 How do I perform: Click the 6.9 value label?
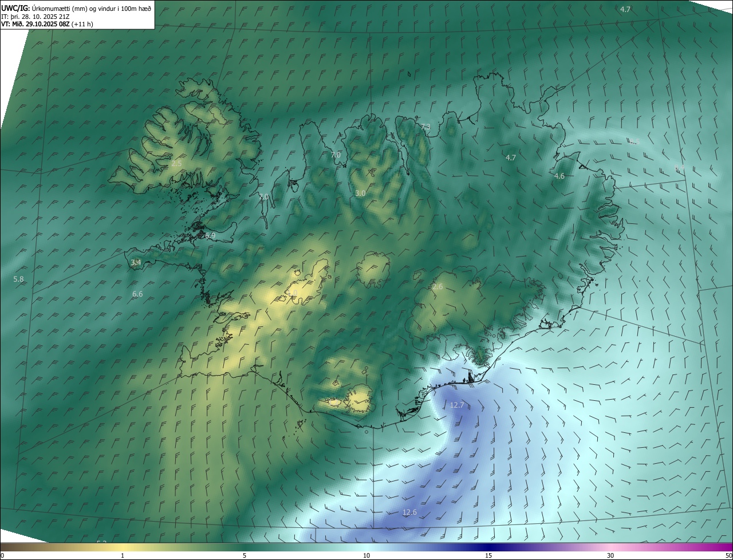point(210,236)
